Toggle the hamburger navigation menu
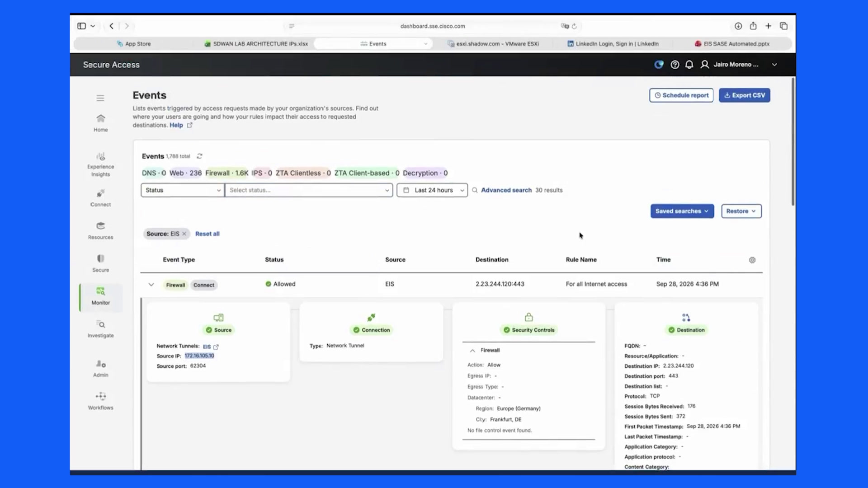This screenshot has width=868, height=488. pyautogui.click(x=100, y=98)
